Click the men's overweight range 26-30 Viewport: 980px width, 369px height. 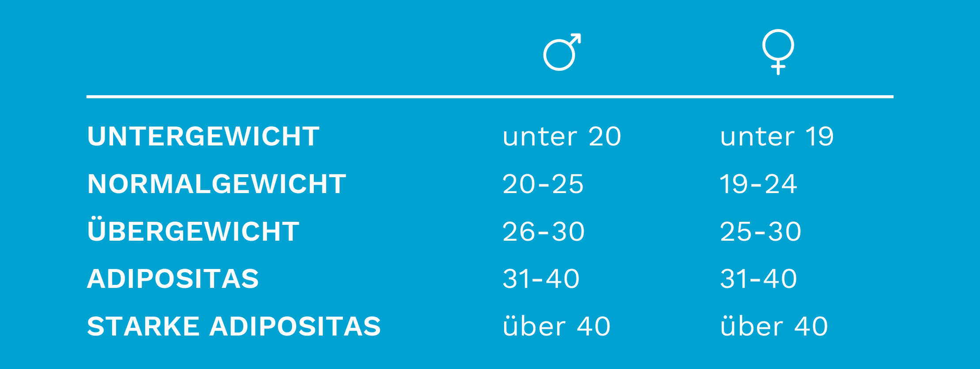coord(543,231)
